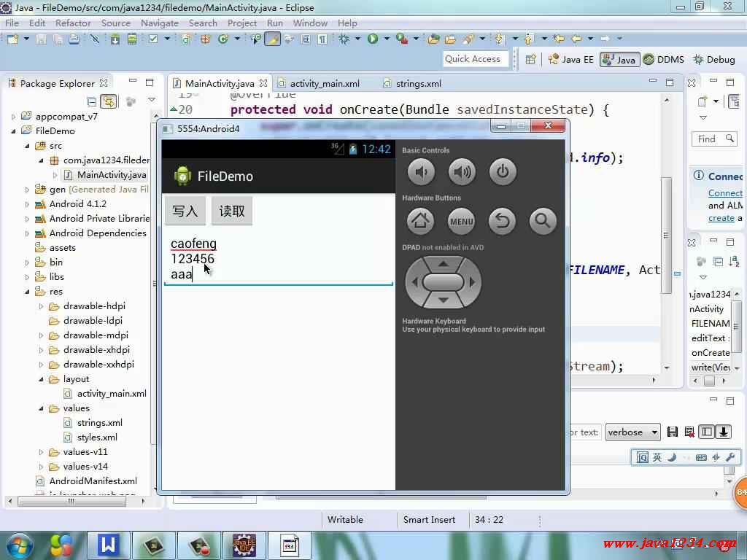Expand the drawable-hdpi folder
This screenshot has width=747, height=560.
click(x=42, y=306)
